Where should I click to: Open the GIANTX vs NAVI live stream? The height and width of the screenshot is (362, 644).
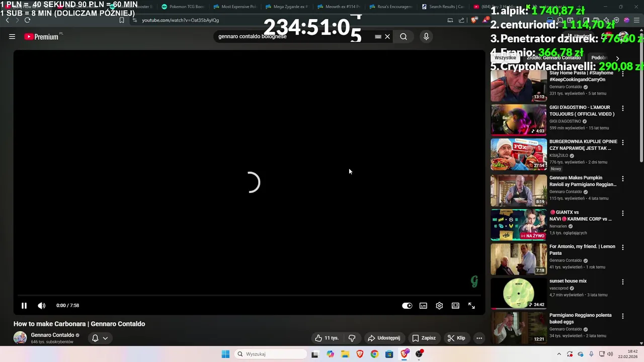519,225
